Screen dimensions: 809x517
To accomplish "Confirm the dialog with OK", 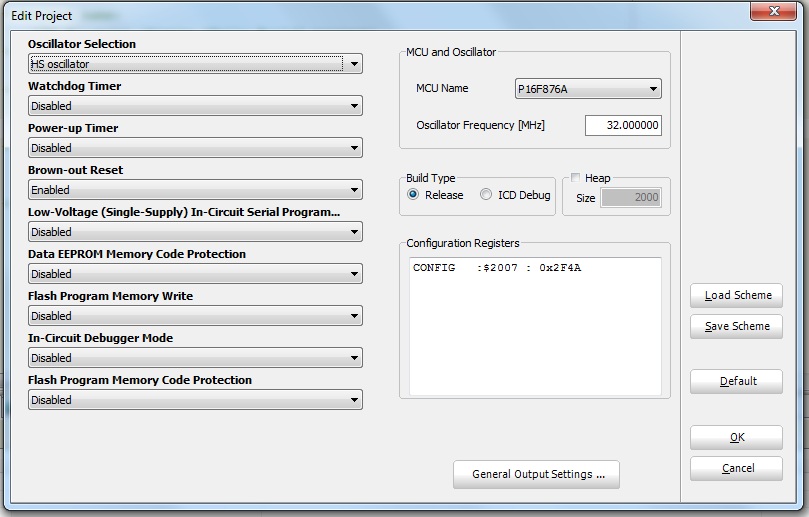I will click(x=736, y=438).
